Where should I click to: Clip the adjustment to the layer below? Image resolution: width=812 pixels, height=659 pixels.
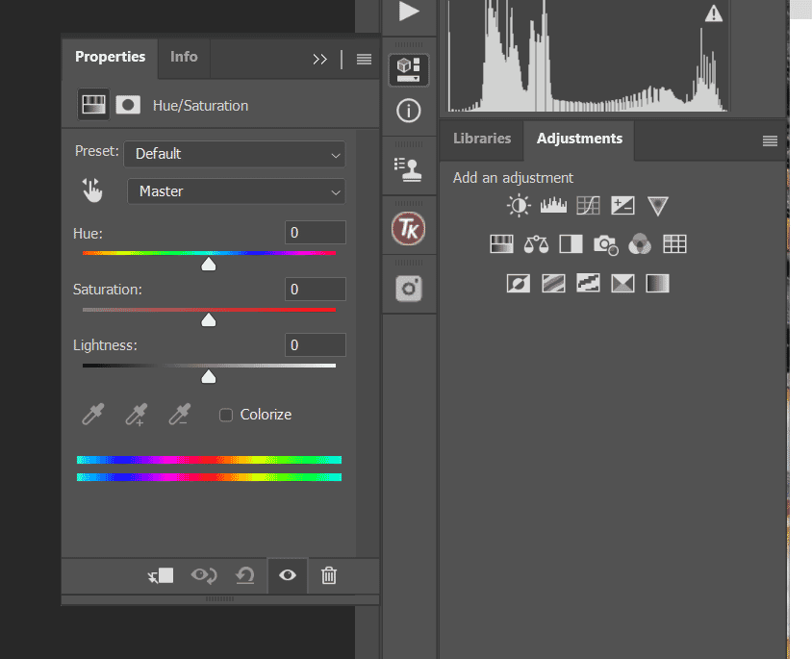tap(160, 575)
